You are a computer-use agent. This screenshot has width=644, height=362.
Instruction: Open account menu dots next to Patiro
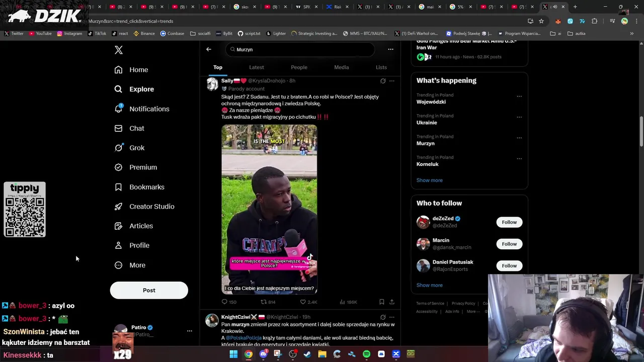190,331
